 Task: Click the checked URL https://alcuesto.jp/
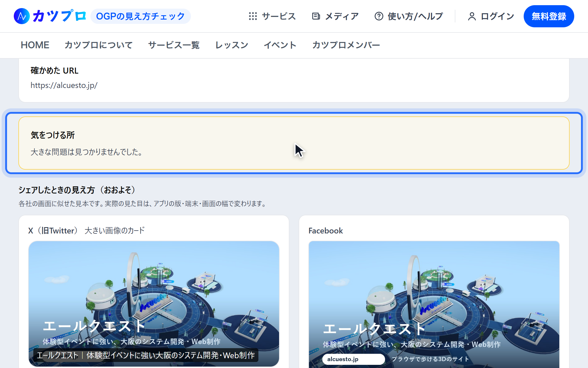[64, 85]
